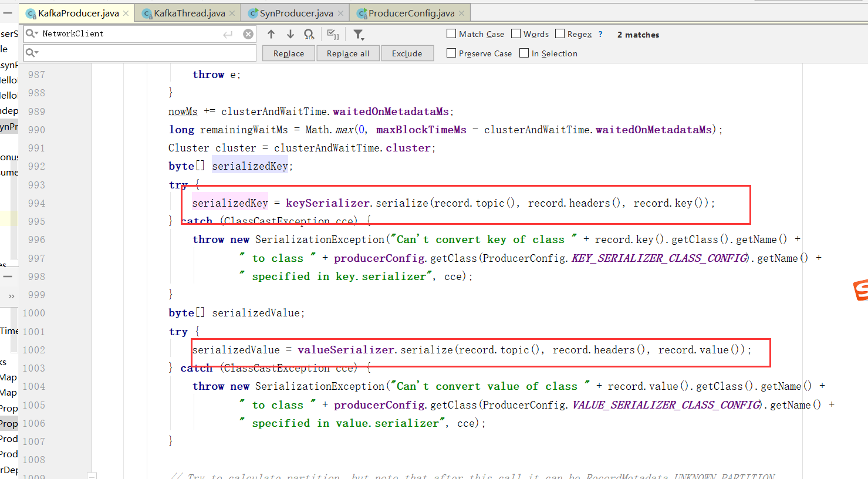
Task: Click the empty replace input field
Action: point(140,53)
